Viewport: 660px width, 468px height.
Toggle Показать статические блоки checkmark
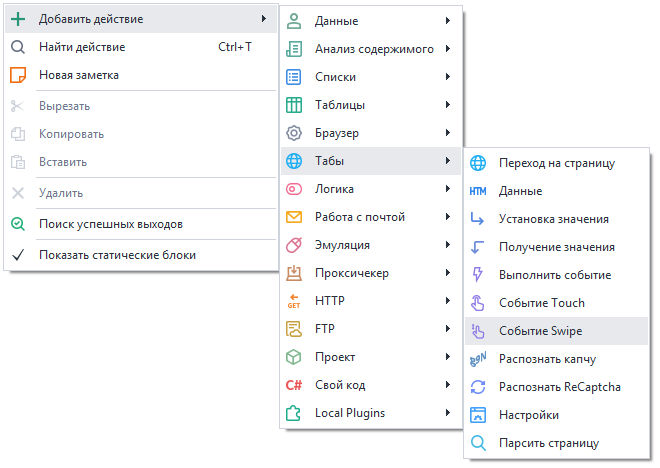tap(18, 255)
